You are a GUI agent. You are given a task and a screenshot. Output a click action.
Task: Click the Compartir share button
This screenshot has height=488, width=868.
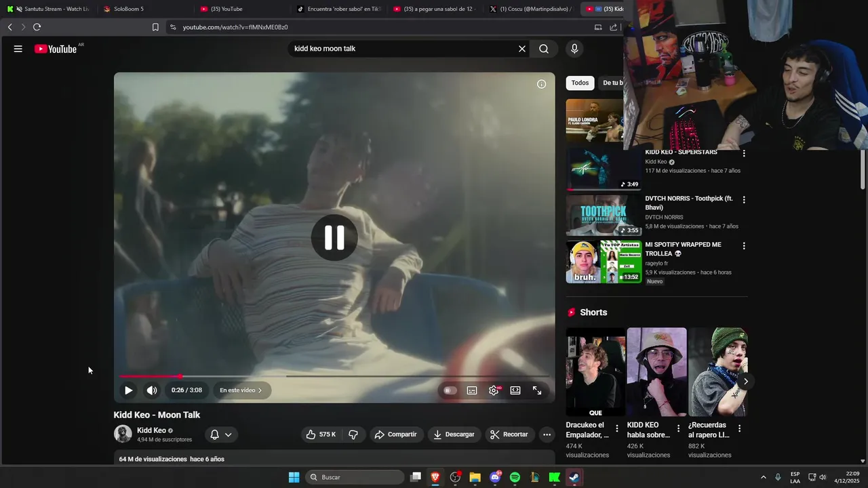396,434
